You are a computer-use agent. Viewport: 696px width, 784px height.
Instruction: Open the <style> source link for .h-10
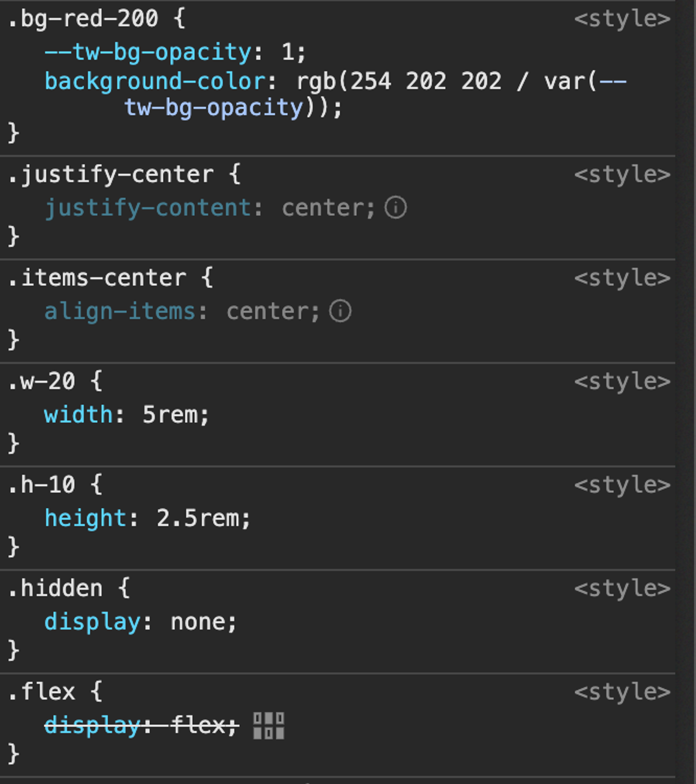[622, 485]
